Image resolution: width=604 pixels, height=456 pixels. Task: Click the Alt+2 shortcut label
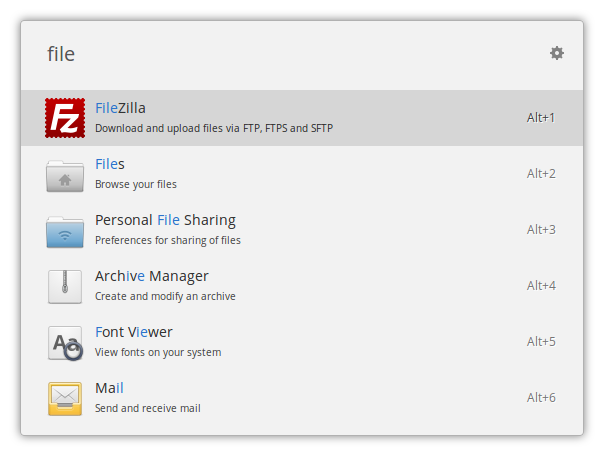(x=541, y=174)
